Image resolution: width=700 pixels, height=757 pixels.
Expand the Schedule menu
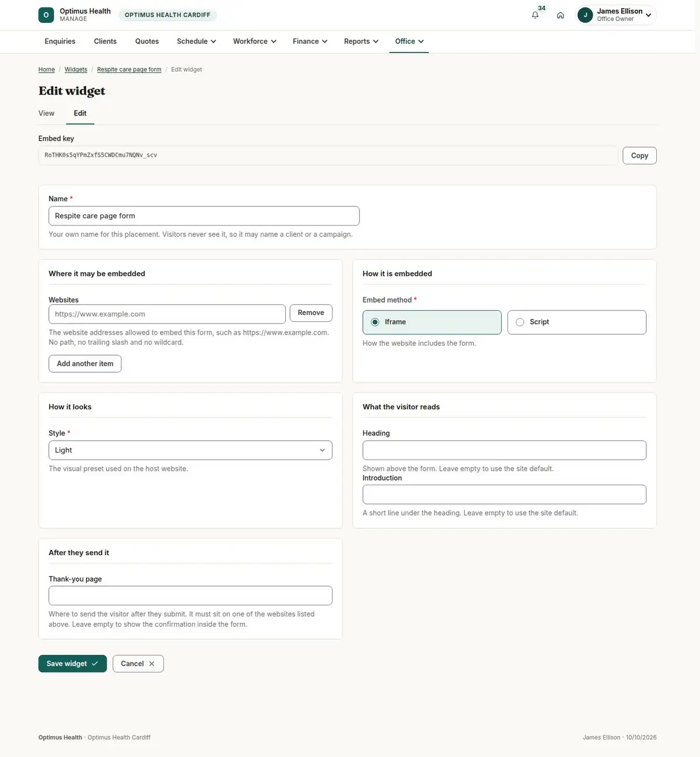[197, 41]
